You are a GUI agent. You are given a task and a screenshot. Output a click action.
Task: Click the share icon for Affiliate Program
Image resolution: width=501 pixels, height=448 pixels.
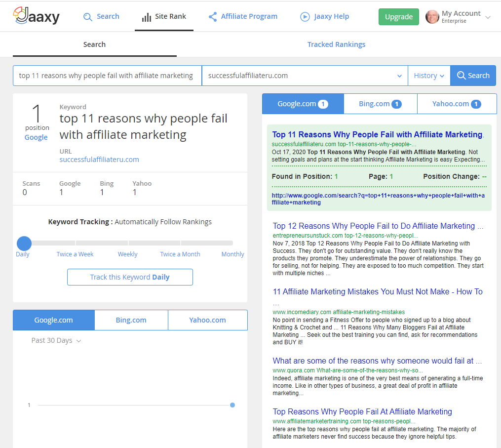pyautogui.click(x=212, y=17)
